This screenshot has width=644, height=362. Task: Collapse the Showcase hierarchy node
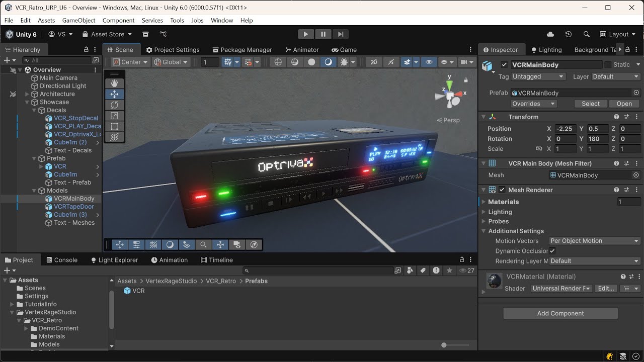pyautogui.click(x=27, y=102)
